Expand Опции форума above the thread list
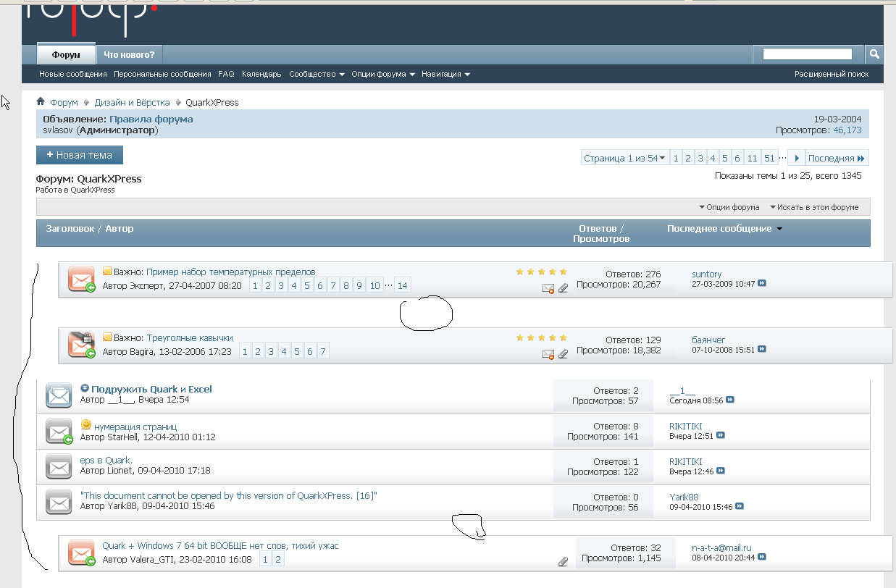The image size is (896, 588). tap(729, 207)
